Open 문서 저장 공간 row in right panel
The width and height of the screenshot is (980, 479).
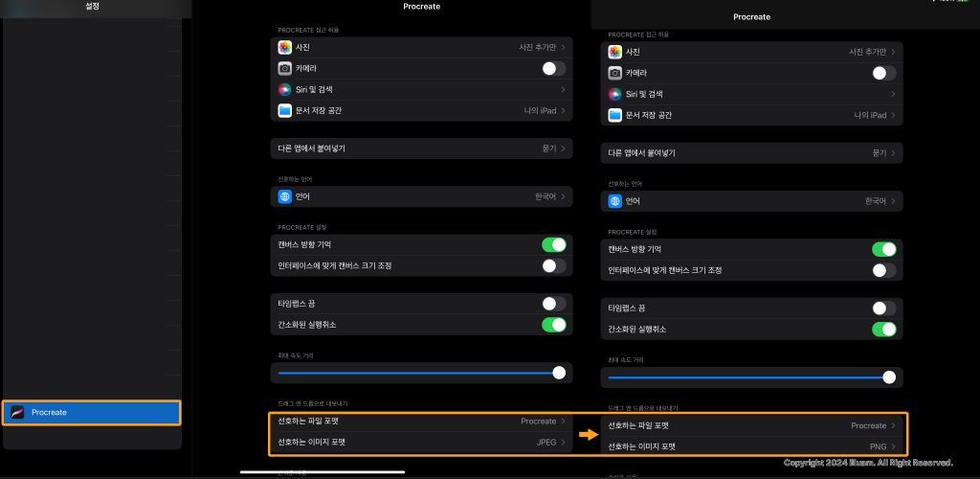(752, 115)
